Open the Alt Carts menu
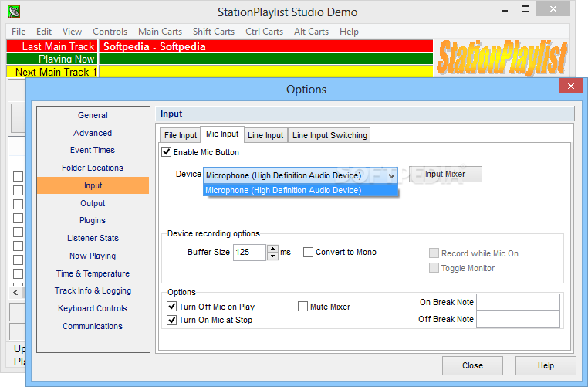Screen dimensions: 588x387 [x=311, y=32]
